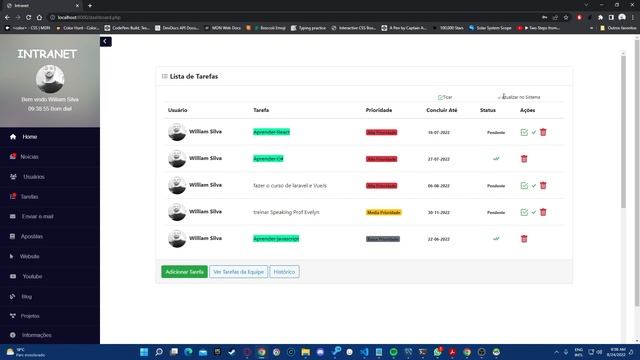
Task: Open Visual Studio Code from the taskbar
Action: click(364, 352)
